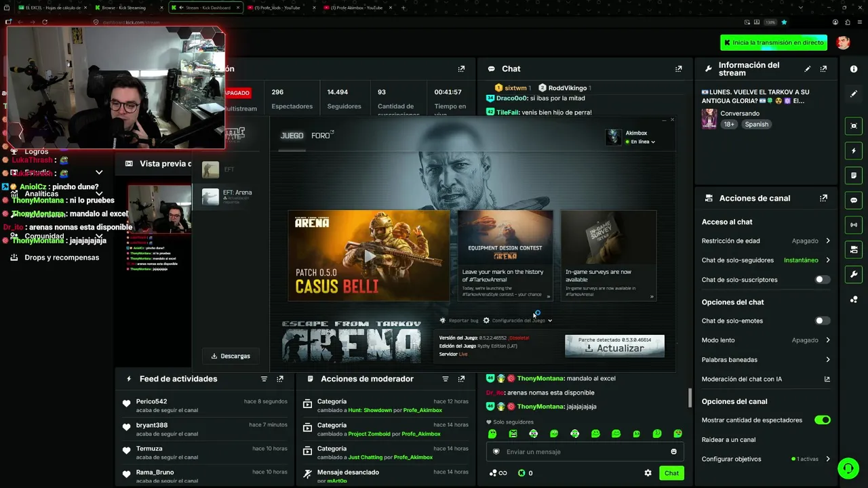The image size is (868, 488).
Task: Click the green support headset button
Action: (848, 468)
